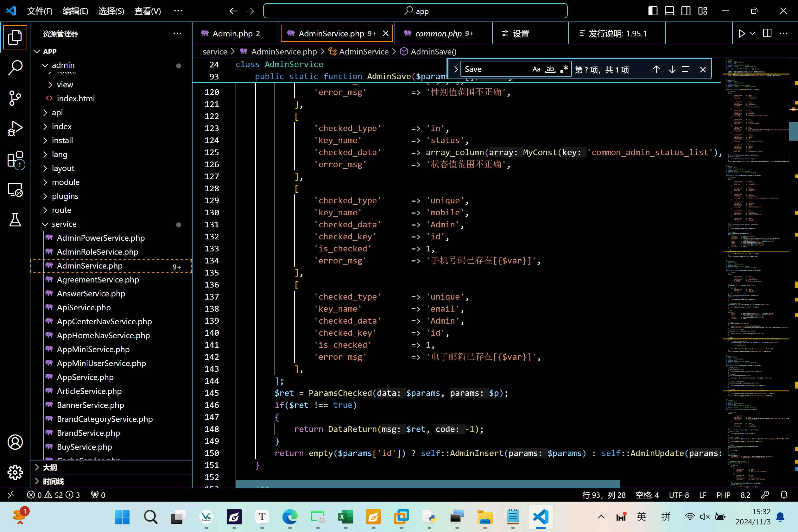The width and height of the screenshot is (798, 532).
Task: Open editor More Actions menu
Action: click(x=783, y=33)
